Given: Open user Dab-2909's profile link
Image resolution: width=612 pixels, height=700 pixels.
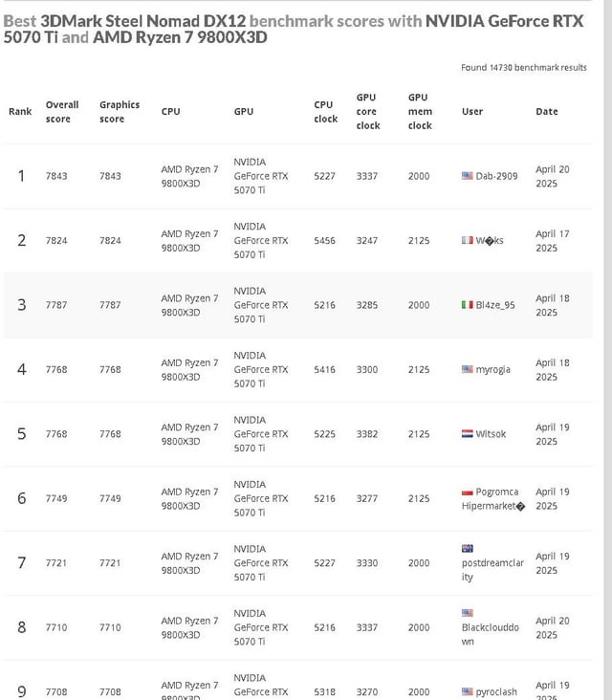Looking at the screenshot, I should 496,176.
